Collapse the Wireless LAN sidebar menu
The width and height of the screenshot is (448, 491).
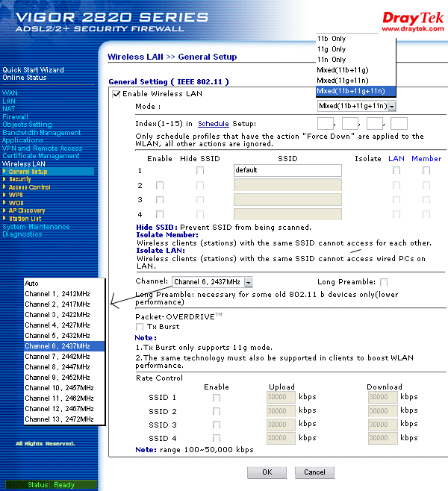pyautogui.click(x=23, y=164)
